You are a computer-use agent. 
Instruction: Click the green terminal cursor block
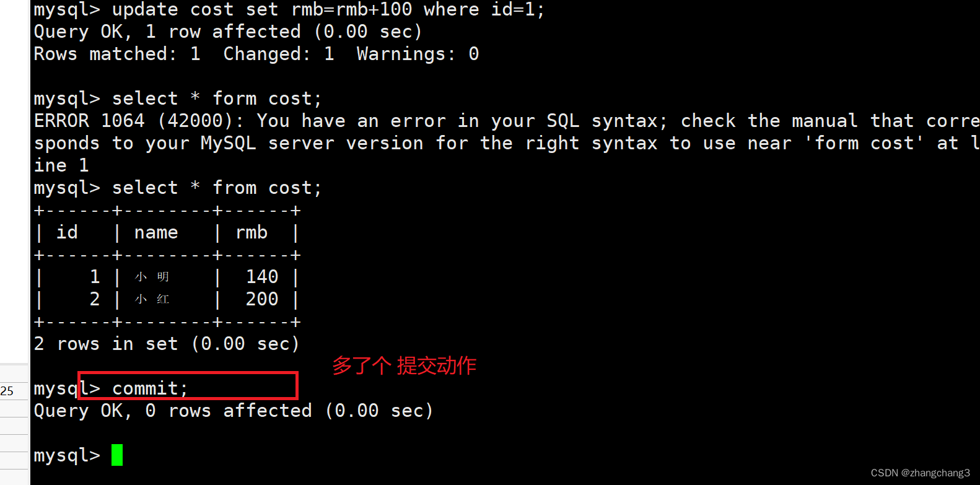coord(117,455)
